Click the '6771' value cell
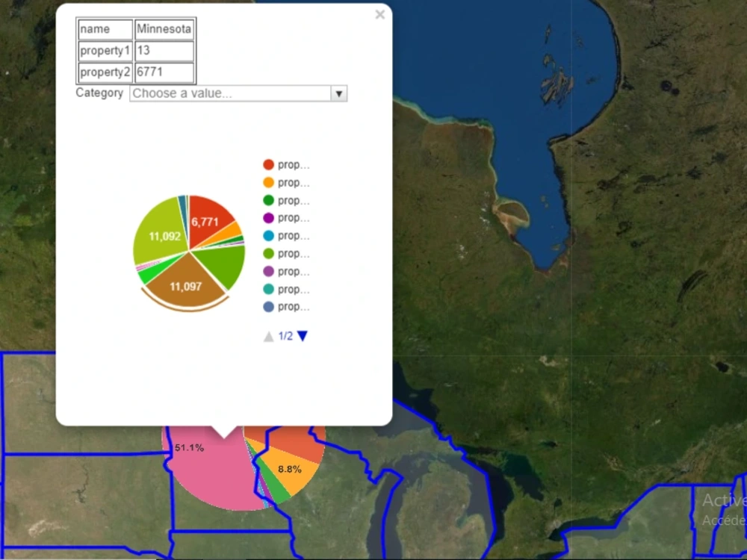The height and width of the screenshot is (560, 747). (164, 72)
